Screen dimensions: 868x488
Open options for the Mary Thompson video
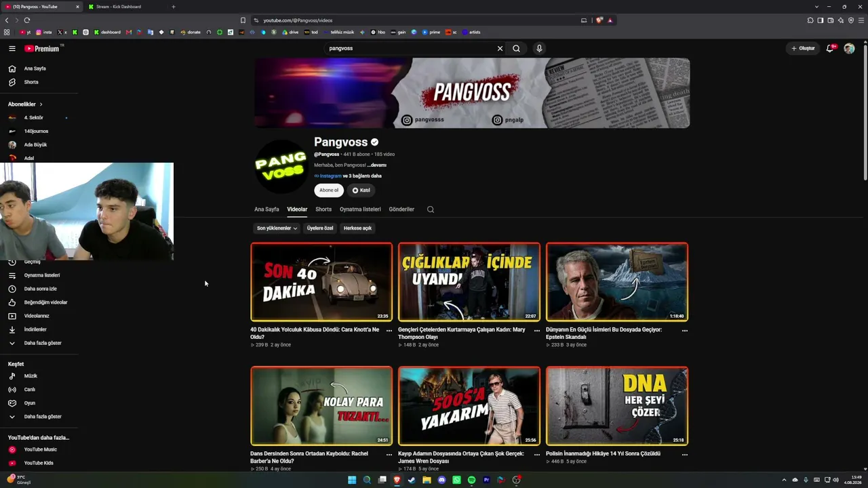point(536,331)
